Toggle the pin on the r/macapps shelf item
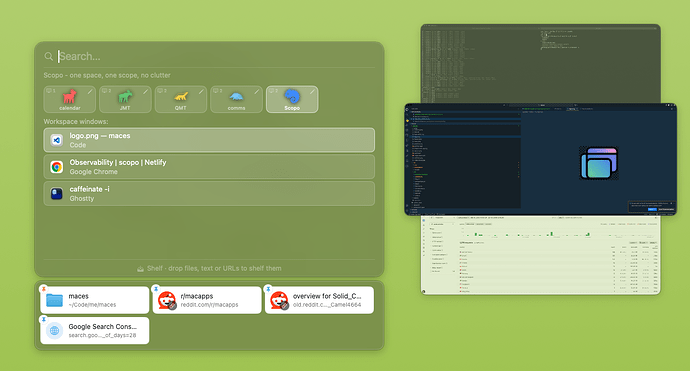690x371 pixels. pyautogui.click(x=156, y=289)
